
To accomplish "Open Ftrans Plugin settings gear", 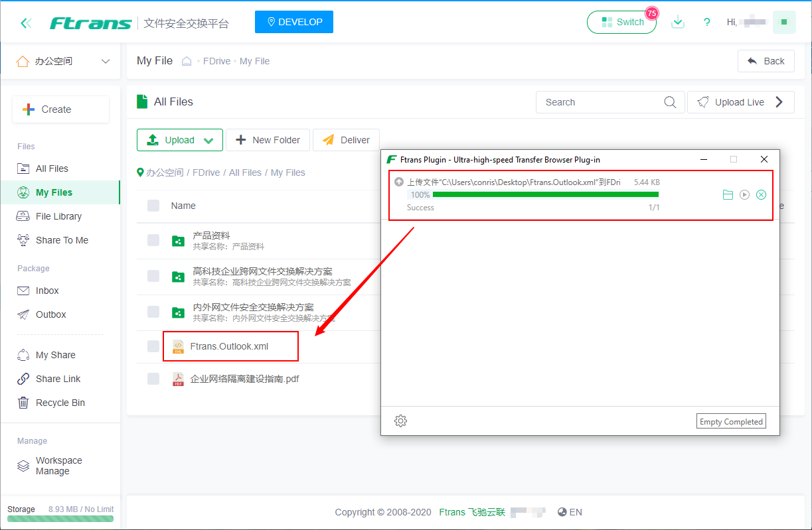I will pyautogui.click(x=400, y=421).
